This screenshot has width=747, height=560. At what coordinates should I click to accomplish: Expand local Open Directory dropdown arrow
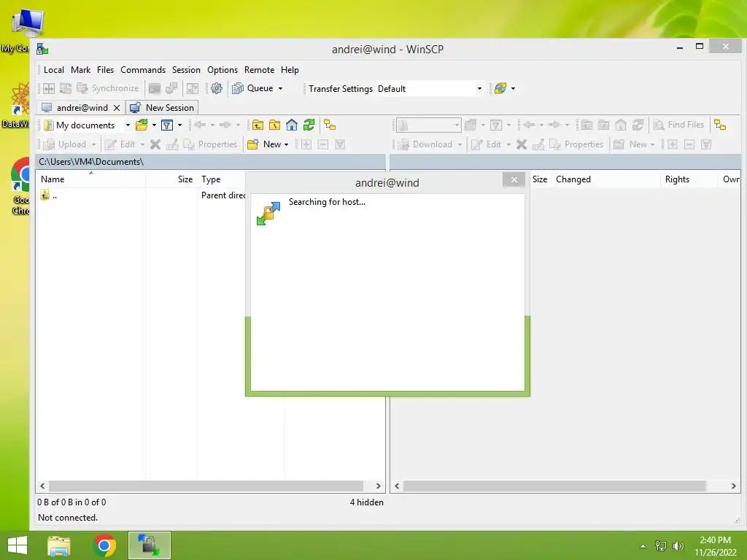tap(154, 125)
